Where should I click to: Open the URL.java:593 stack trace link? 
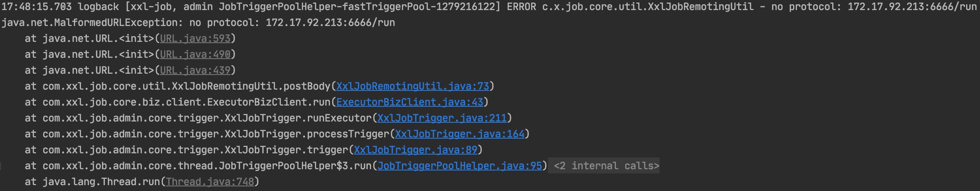click(195, 39)
